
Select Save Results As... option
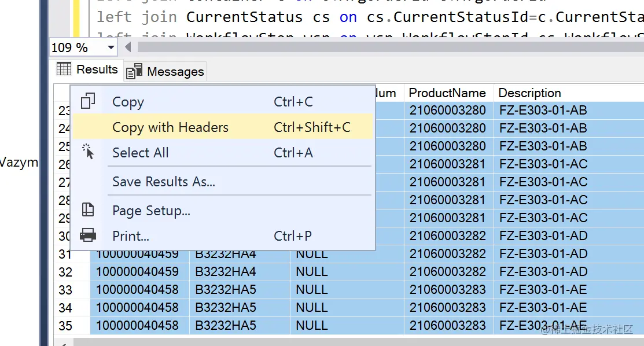(164, 182)
